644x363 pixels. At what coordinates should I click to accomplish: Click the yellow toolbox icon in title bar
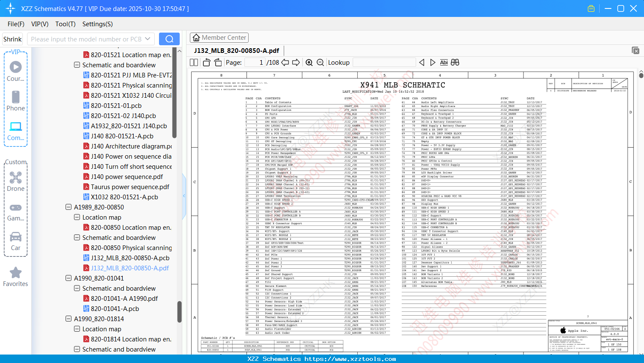[591, 8]
